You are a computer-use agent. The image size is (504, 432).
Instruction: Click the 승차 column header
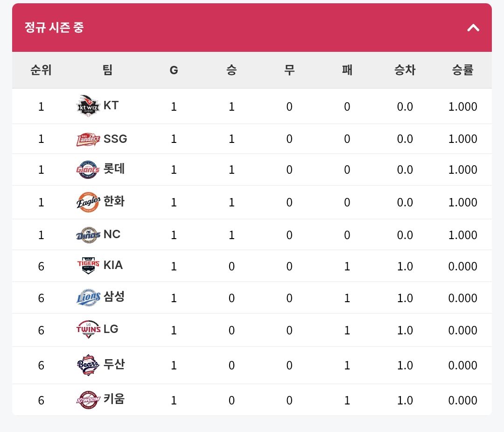tap(405, 70)
